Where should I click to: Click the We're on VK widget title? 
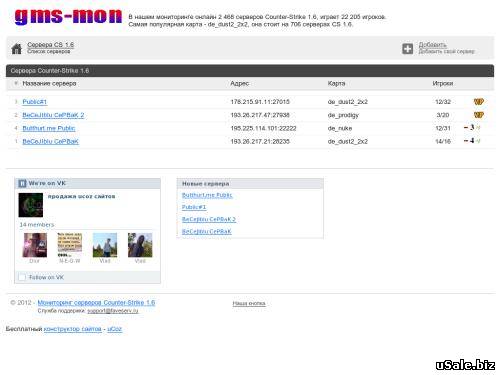[47, 183]
